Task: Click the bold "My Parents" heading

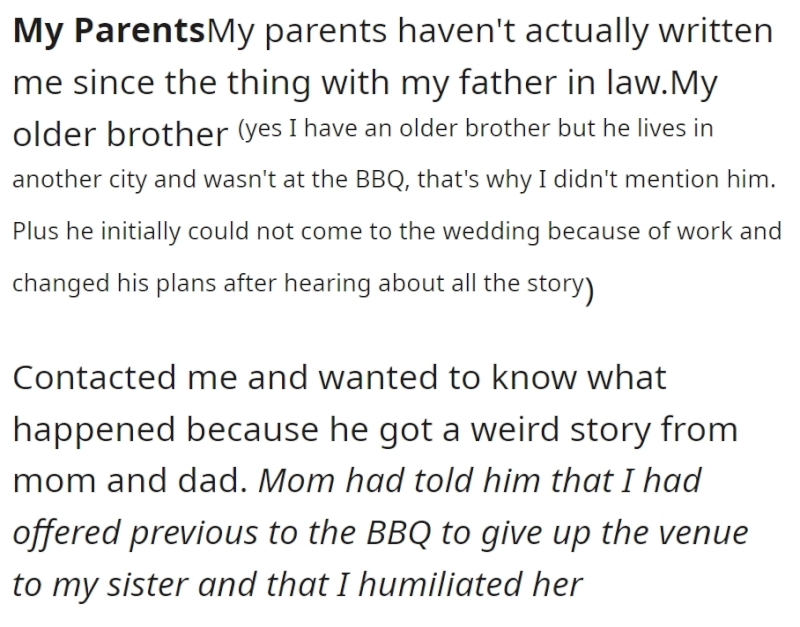Action: pyautogui.click(x=109, y=31)
